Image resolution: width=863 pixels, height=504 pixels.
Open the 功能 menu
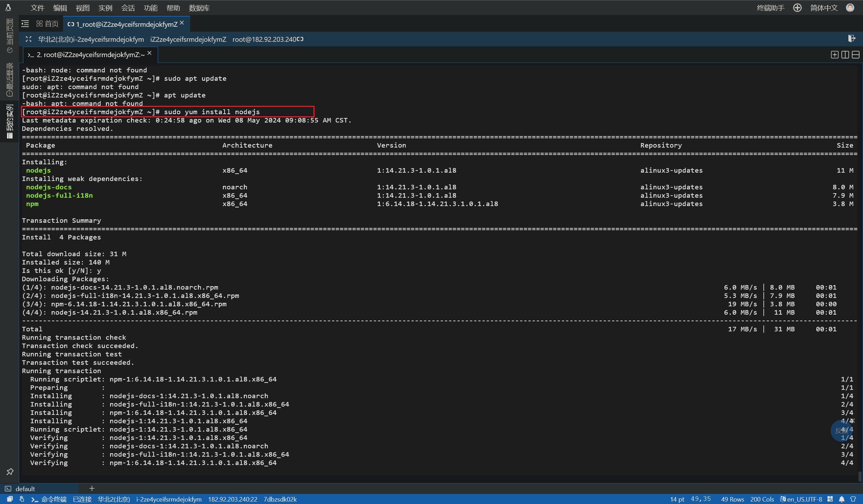[x=150, y=8]
